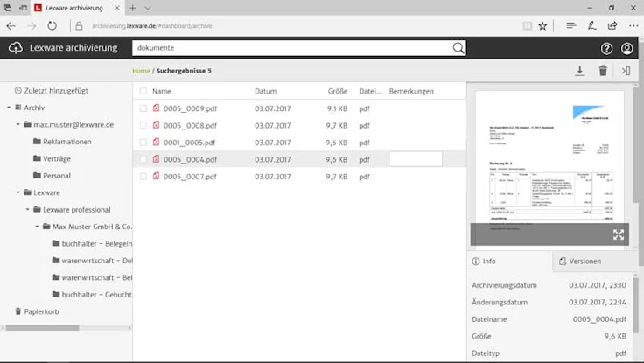Tick checkbox for 0005_0004.pdf
This screenshot has height=363, width=644.
(x=143, y=159)
